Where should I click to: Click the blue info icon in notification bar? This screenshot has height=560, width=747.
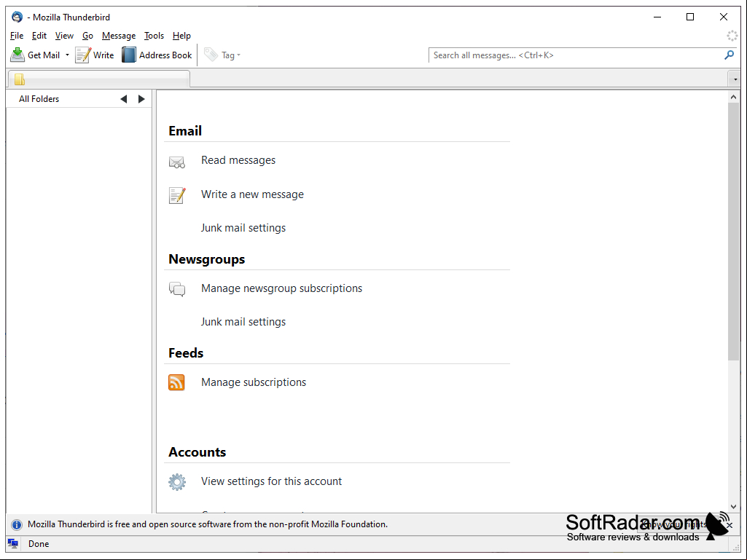[x=17, y=525]
